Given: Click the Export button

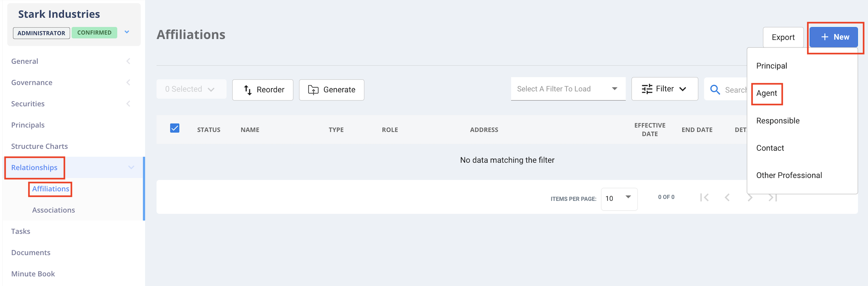Looking at the screenshot, I should tap(783, 37).
